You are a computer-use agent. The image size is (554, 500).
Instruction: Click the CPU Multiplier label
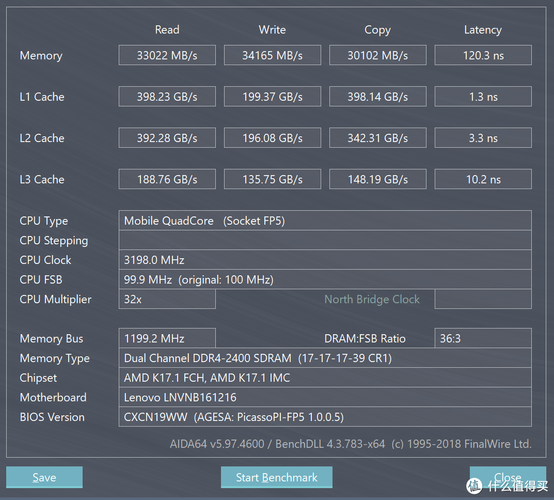coord(55,299)
